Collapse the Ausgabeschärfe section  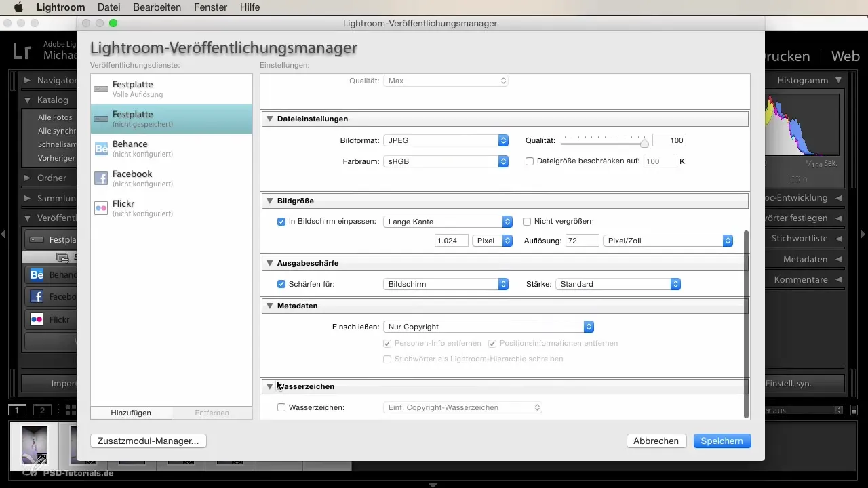269,262
